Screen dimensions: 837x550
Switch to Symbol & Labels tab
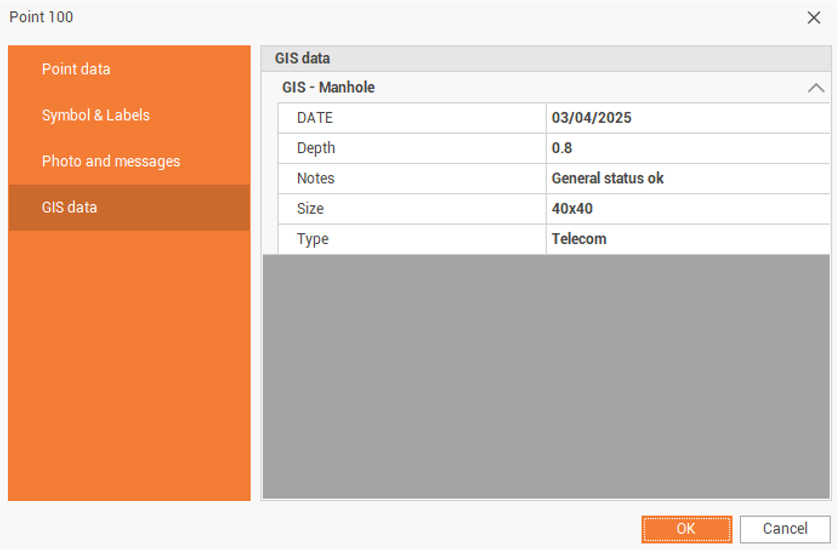coord(96,115)
